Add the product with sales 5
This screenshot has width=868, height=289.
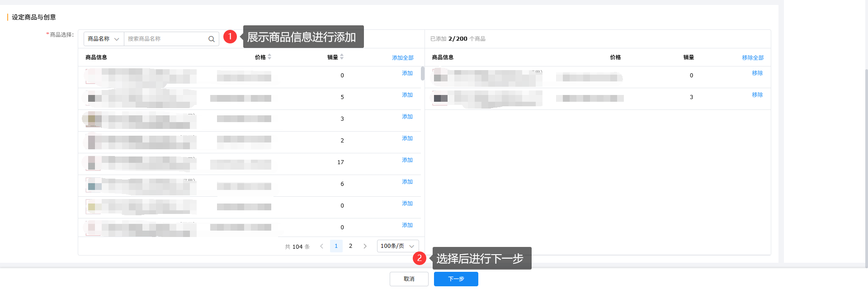click(x=407, y=95)
